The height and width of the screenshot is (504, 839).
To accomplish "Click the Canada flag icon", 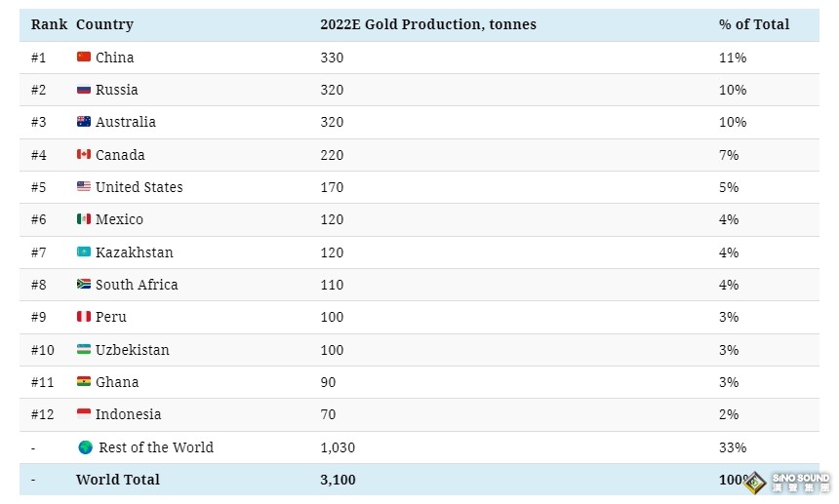I will coord(84,155).
